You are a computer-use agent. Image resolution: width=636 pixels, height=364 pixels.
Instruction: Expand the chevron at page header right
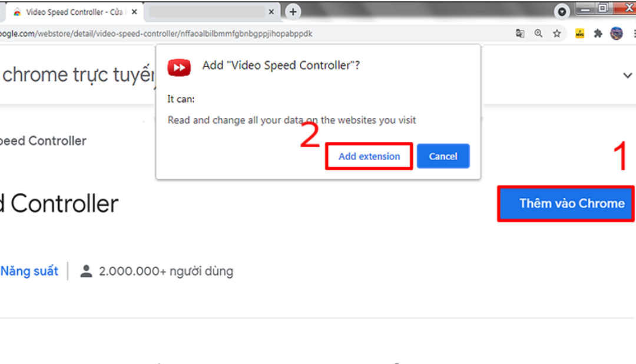628,75
